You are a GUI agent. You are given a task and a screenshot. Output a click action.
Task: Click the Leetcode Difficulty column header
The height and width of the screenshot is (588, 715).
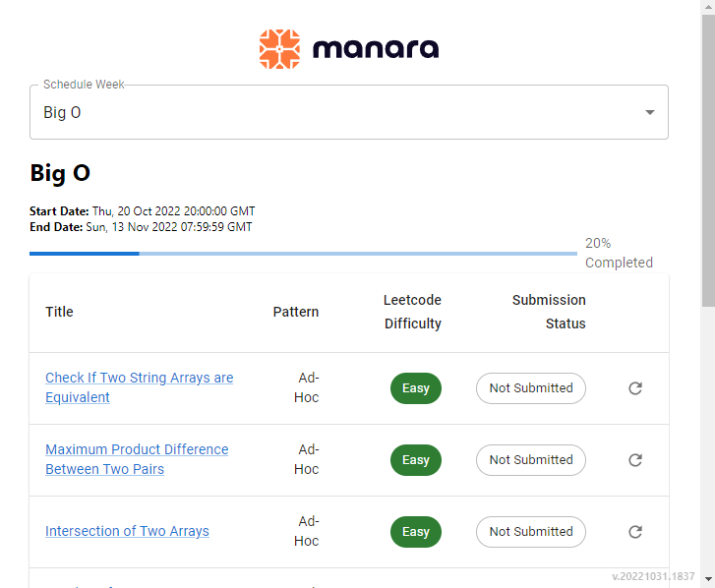pos(413,312)
